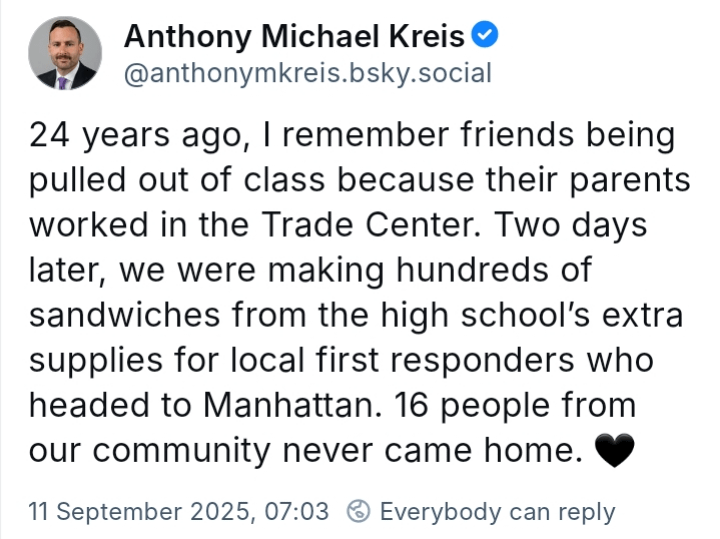720x539 pixels.
Task: Open Anthony Michael Kreis's profile avatar
Action: click(x=65, y=53)
